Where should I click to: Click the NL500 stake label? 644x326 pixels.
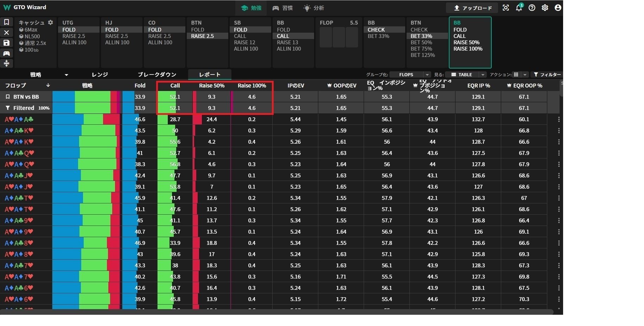pos(32,36)
